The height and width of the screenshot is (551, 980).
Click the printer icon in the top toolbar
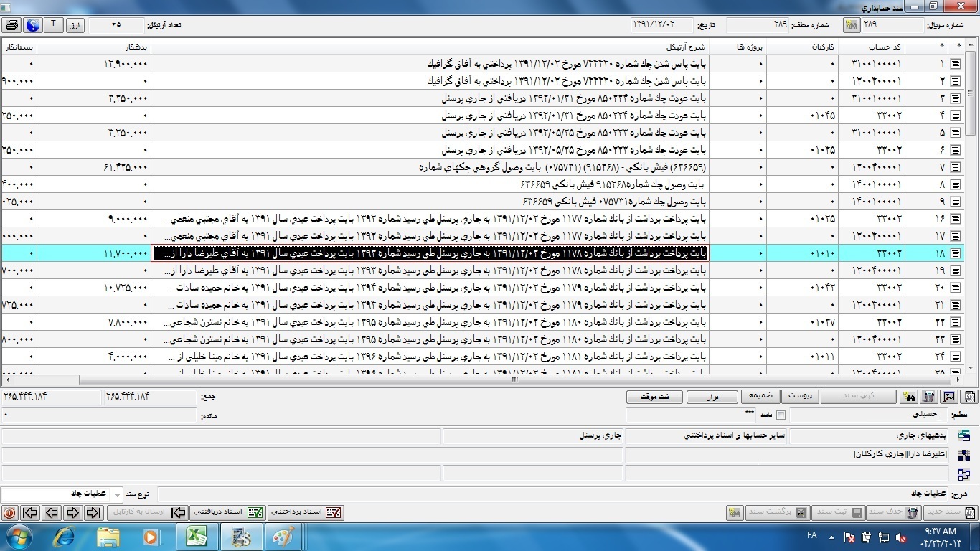point(11,25)
